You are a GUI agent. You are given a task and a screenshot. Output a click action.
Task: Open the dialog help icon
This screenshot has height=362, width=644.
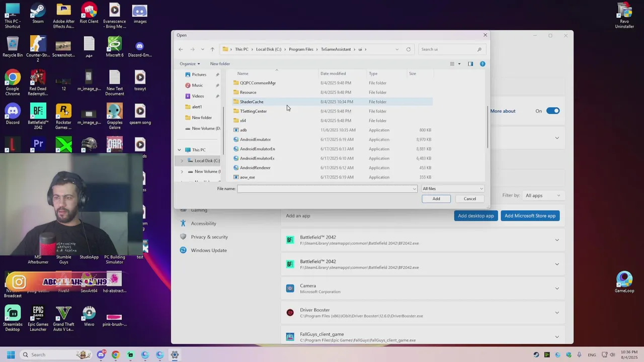[x=482, y=64]
